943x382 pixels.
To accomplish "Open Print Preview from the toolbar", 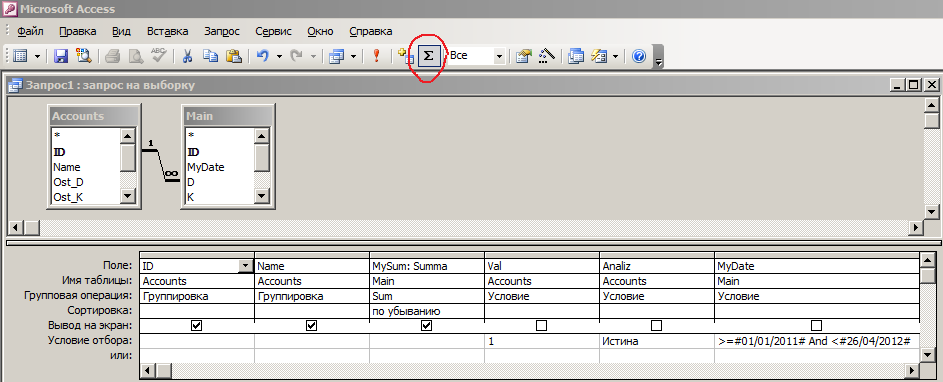I will [x=136, y=56].
